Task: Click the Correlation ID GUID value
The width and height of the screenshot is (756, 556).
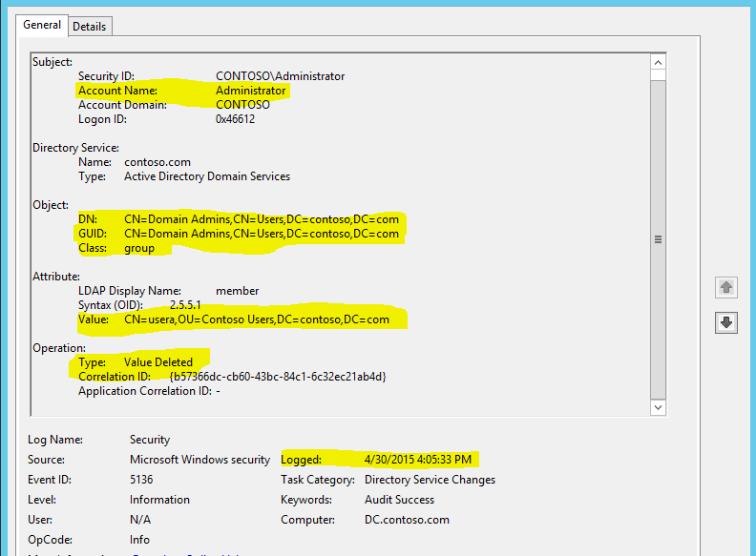Action: tap(278, 377)
